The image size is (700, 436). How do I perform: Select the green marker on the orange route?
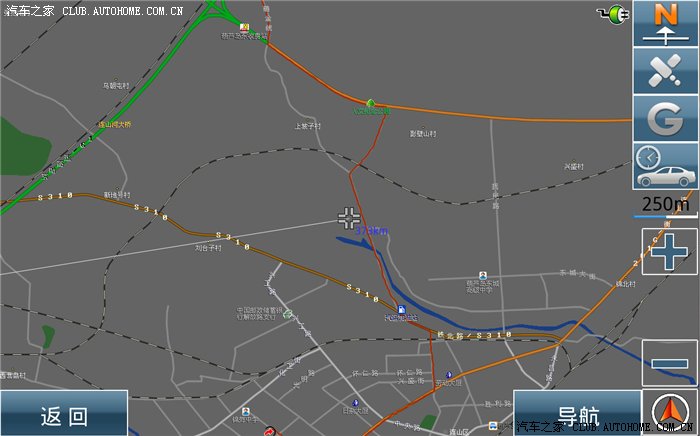371,103
